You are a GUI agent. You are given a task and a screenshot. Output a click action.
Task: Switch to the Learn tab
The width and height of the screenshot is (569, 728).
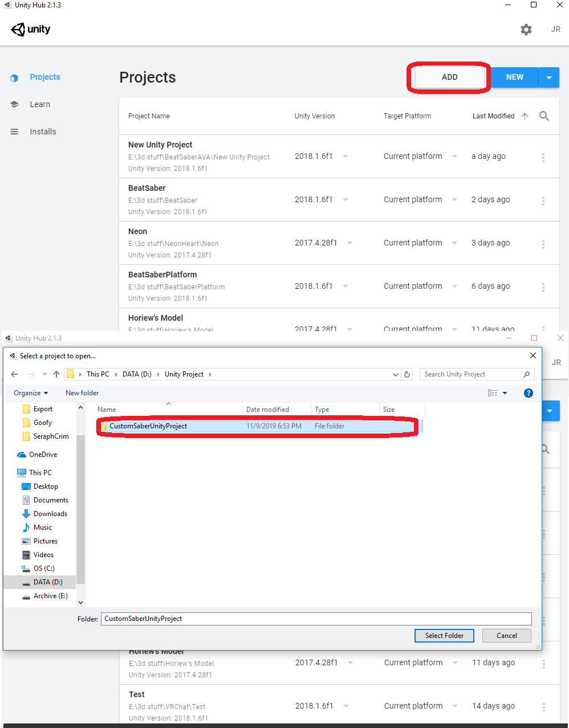coord(40,104)
